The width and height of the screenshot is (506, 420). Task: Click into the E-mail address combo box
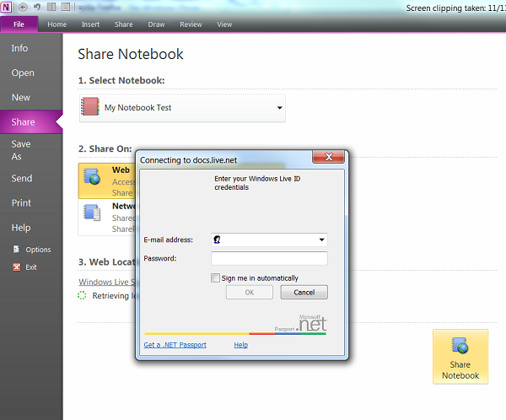coord(270,240)
